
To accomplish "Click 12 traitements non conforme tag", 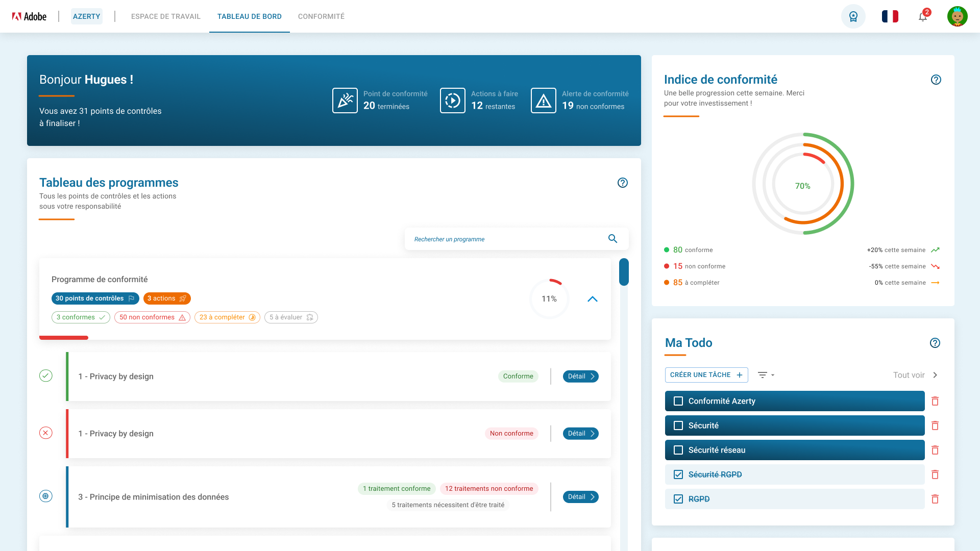I will coord(489,489).
